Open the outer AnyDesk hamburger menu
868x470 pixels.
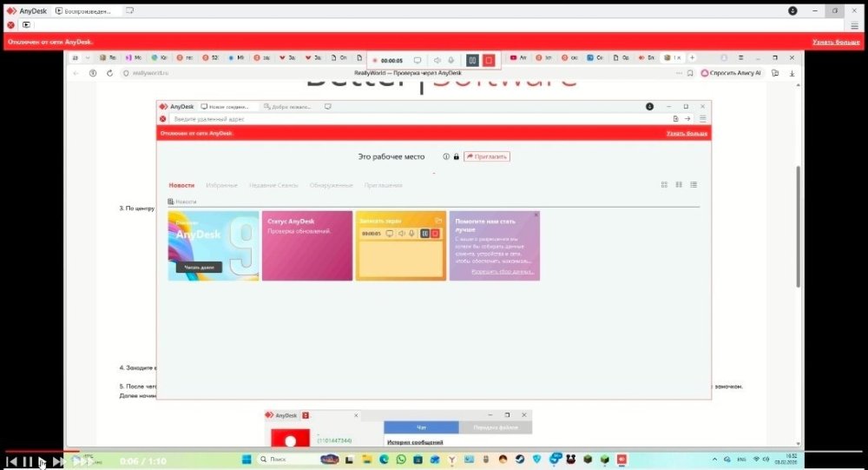(854, 25)
